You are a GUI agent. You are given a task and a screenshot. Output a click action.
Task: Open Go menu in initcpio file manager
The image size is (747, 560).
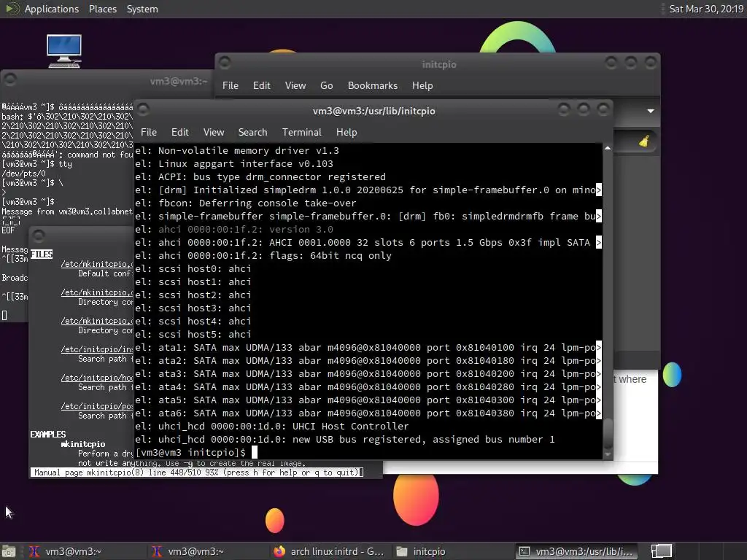326,86
